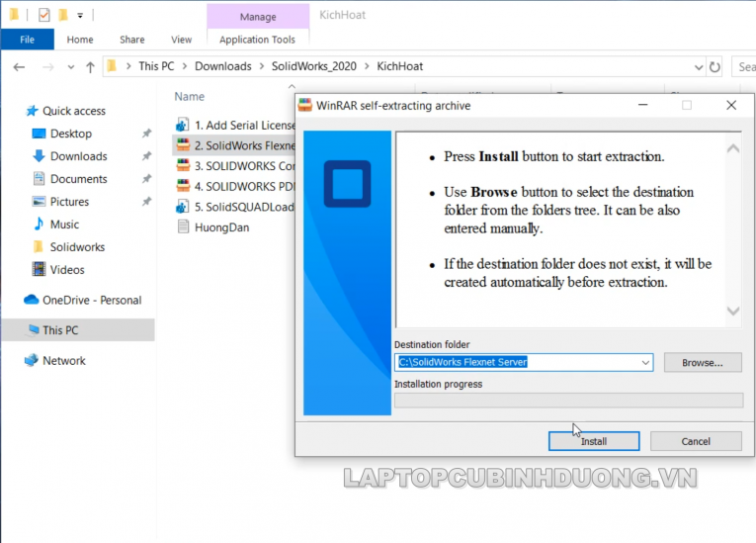Image resolution: width=756 pixels, height=543 pixels.
Task: Switch to the View ribbon tab
Action: 181,40
